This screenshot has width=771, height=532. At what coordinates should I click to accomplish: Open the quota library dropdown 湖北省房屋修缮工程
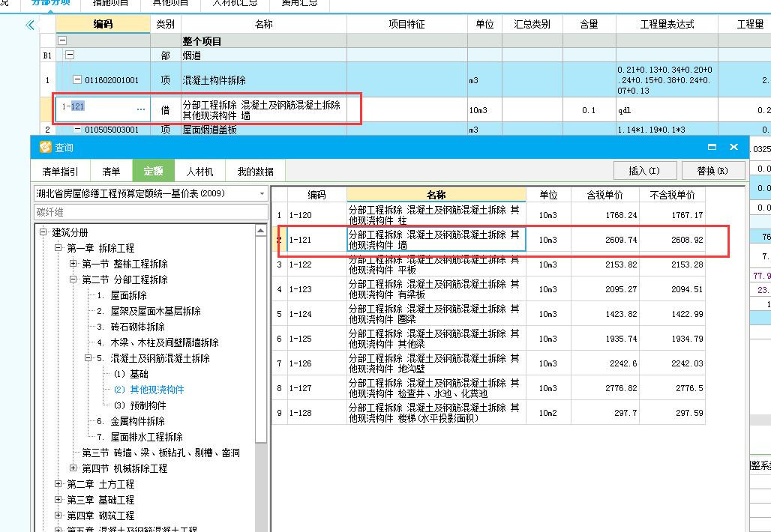click(x=262, y=193)
